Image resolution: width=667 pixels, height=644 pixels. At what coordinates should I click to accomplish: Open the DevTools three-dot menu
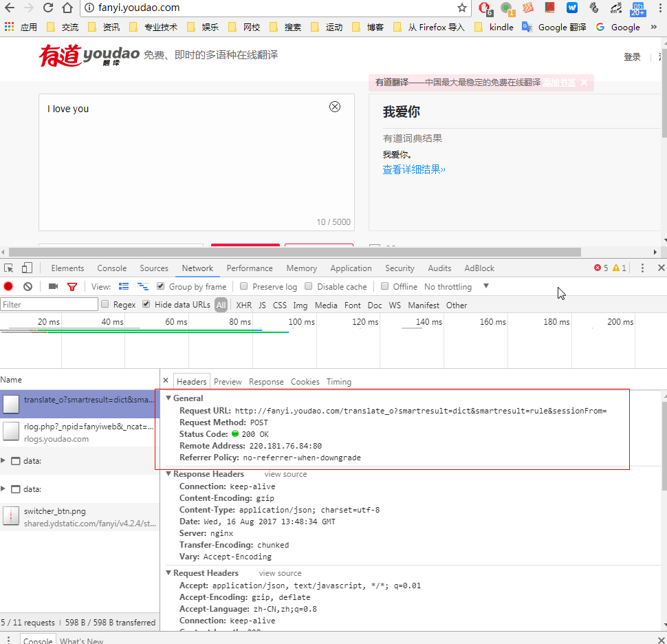642,268
